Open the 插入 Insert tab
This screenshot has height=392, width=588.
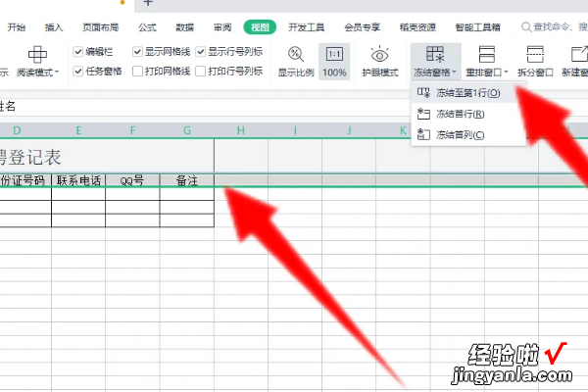click(54, 27)
